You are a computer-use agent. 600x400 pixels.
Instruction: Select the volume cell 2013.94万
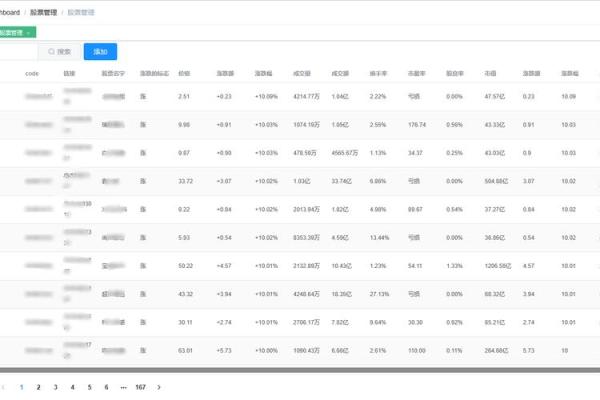coord(307,209)
